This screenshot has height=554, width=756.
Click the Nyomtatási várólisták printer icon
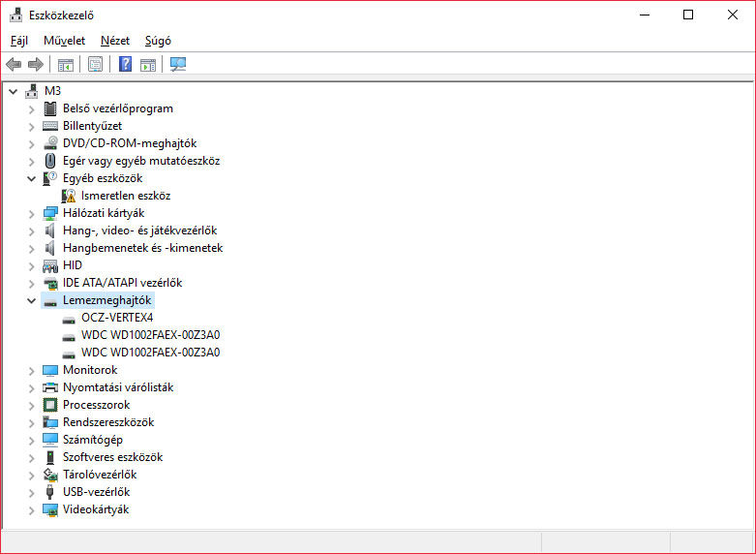[x=50, y=387]
